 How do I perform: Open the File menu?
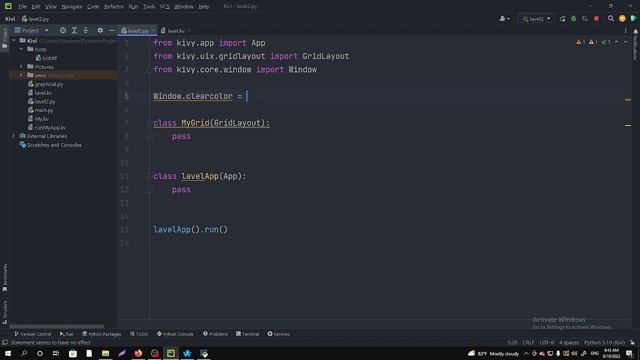point(22,7)
